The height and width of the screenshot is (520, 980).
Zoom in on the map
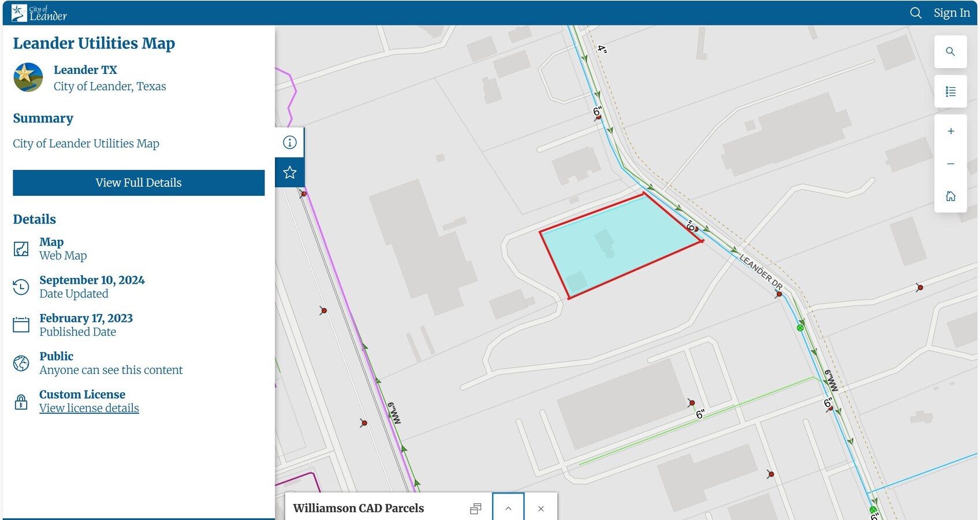(951, 131)
